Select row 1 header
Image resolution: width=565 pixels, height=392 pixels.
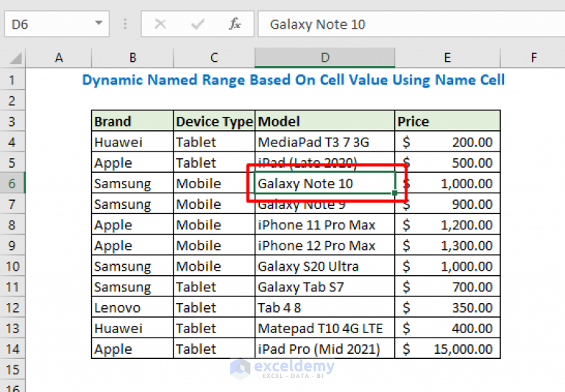pos(13,79)
